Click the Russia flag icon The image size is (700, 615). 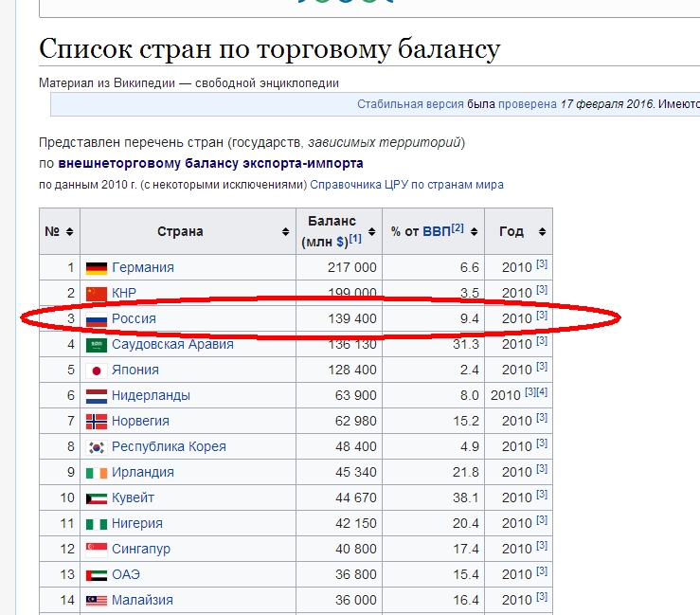click(x=97, y=319)
